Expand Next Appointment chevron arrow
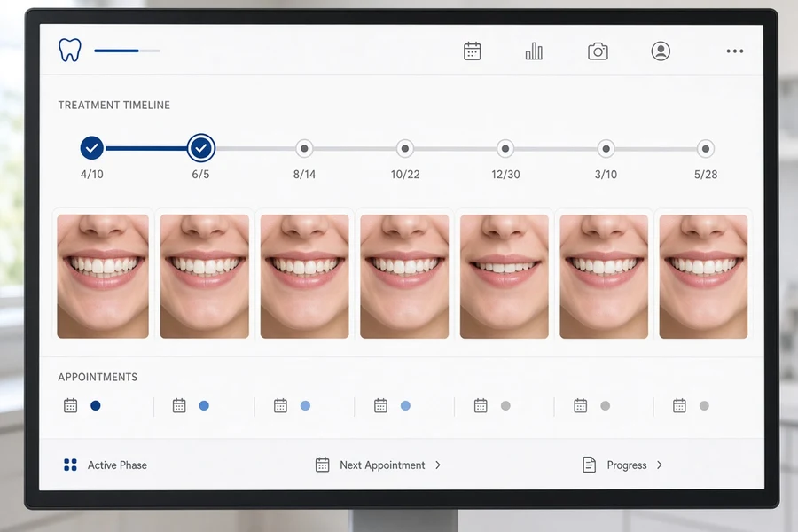 point(438,465)
